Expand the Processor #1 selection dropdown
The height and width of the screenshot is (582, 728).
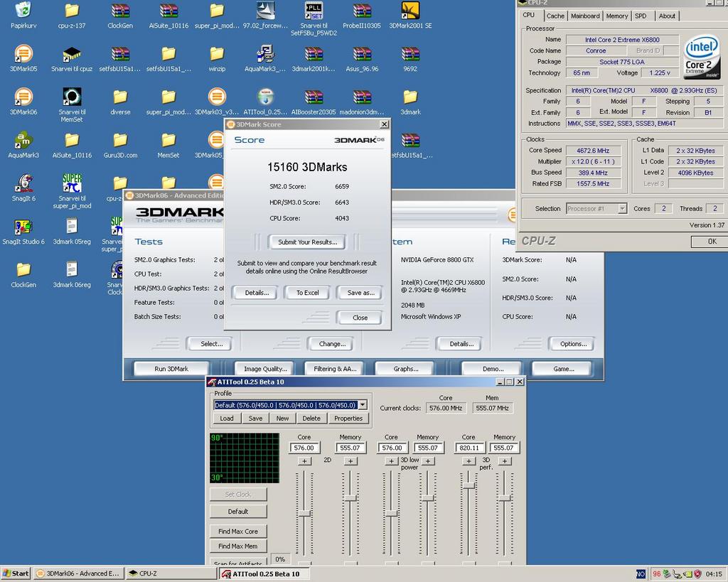click(x=622, y=209)
